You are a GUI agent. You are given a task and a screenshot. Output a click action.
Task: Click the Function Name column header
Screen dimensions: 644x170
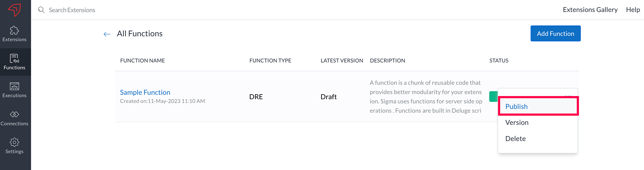pos(142,61)
